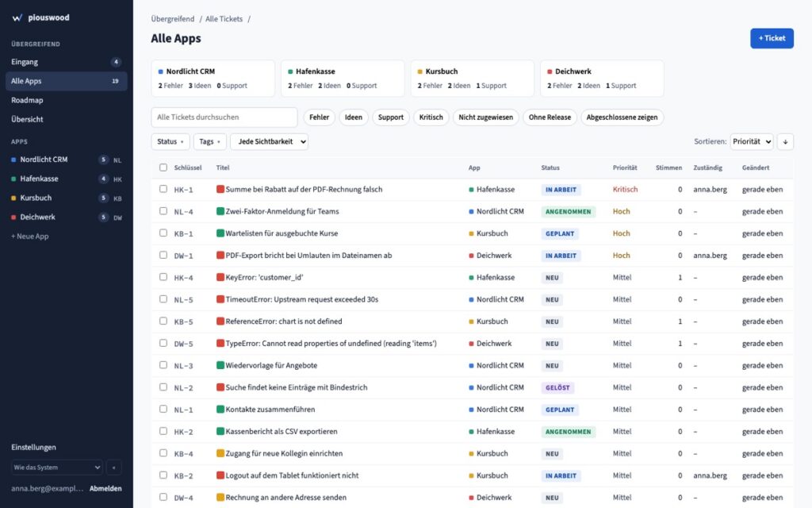
Task: Open the Jede Sichtbarkeit dropdown
Action: tap(270, 141)
